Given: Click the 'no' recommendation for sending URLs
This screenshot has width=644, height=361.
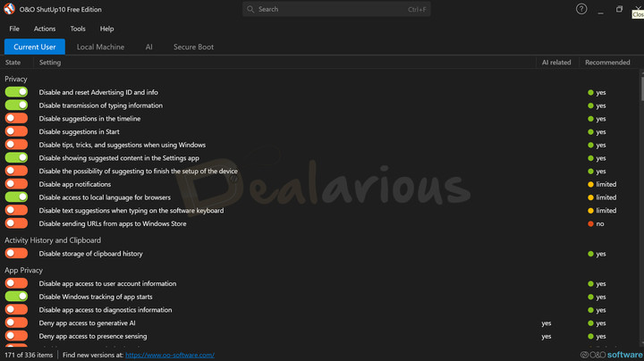Looking at the screenshot, I should click(x=596, y=223).
